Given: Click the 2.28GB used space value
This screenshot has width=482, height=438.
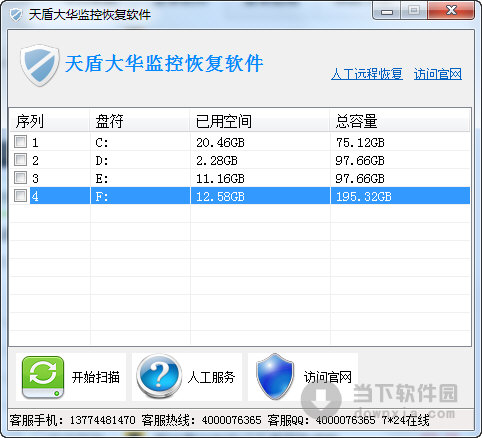Looking at the screenshot, I should (x=217, y=161).
